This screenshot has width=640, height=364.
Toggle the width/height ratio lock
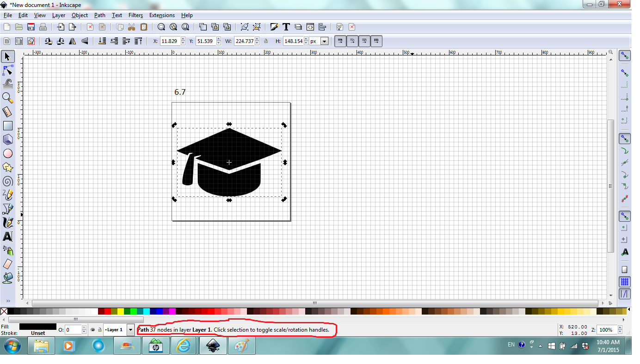coord(267,41)
